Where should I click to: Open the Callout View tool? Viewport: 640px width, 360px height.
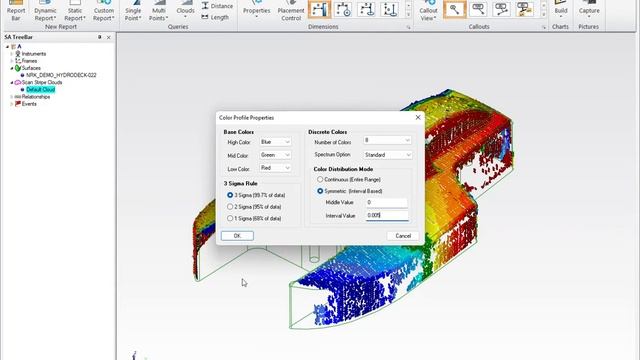pyautogui.click(x=428, y=11)
